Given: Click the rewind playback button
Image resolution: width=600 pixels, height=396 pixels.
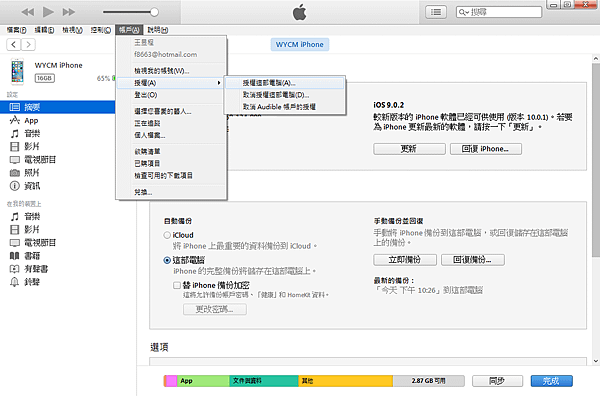Looking at the screenshot, I should (28, 12).
